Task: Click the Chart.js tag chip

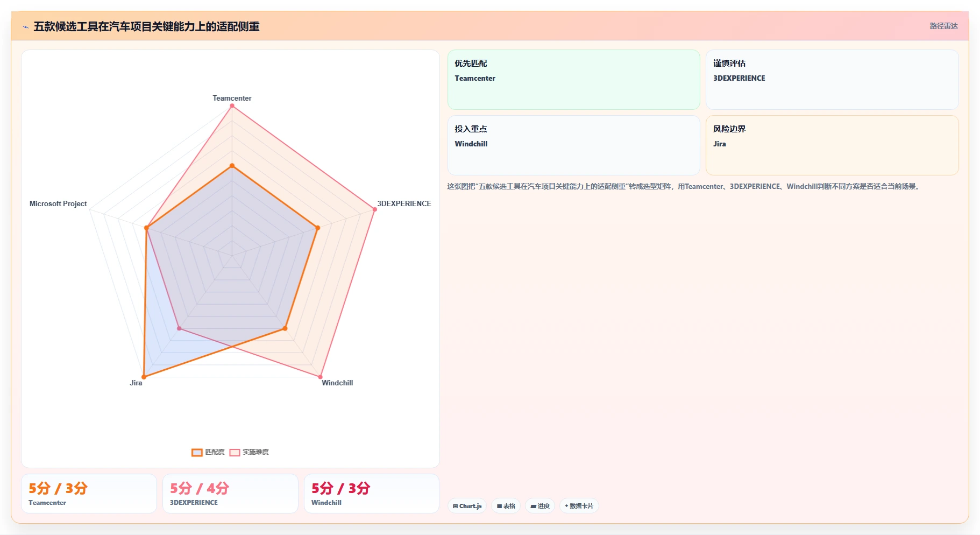Action: click(467, 506)
